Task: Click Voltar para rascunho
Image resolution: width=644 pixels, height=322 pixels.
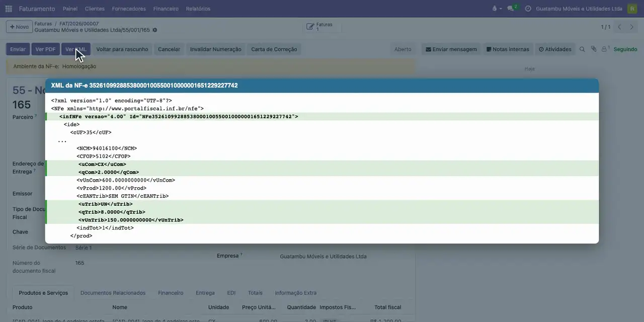Action: [x=122, y=49]
